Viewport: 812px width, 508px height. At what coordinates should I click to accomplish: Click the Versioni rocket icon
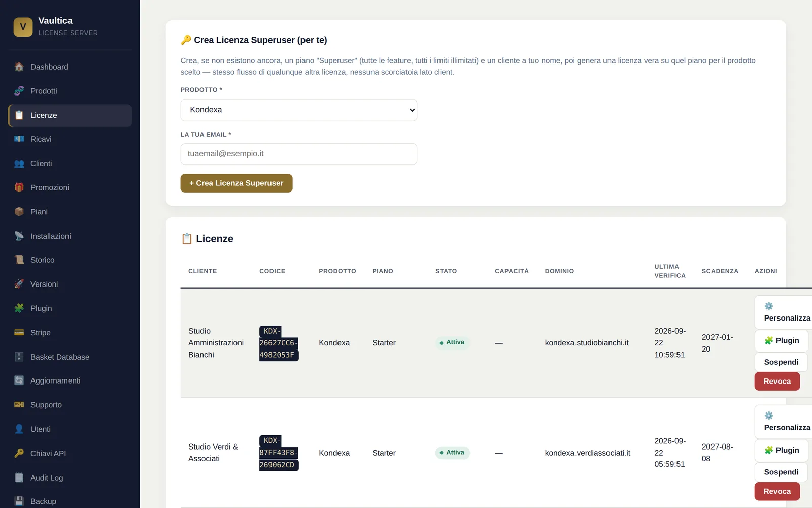(x=19, y=284)
